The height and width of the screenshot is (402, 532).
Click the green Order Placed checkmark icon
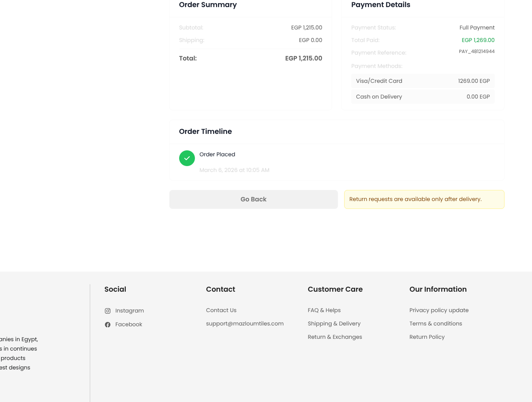[187, 158]
